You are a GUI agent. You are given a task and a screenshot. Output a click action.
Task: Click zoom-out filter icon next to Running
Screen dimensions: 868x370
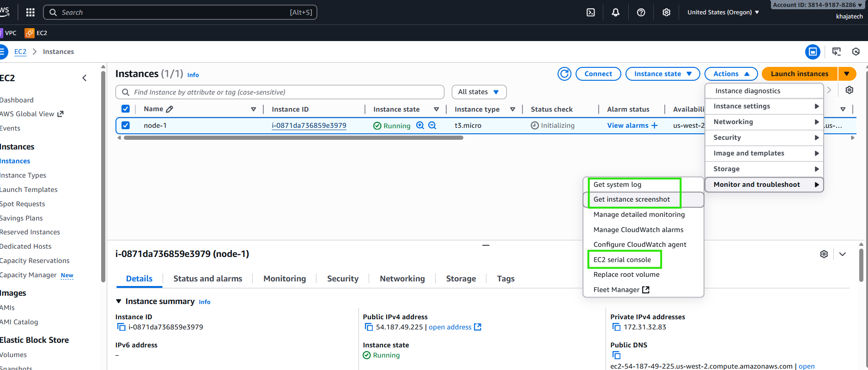432,125
